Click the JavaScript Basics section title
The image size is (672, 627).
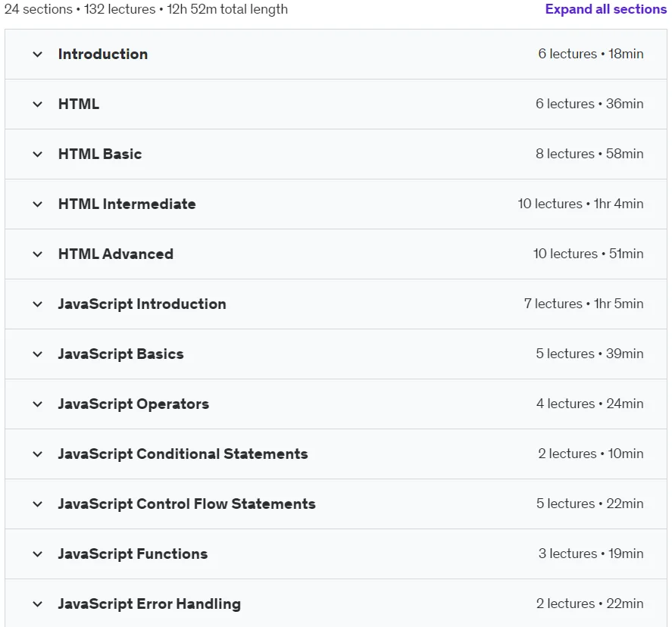121,354
